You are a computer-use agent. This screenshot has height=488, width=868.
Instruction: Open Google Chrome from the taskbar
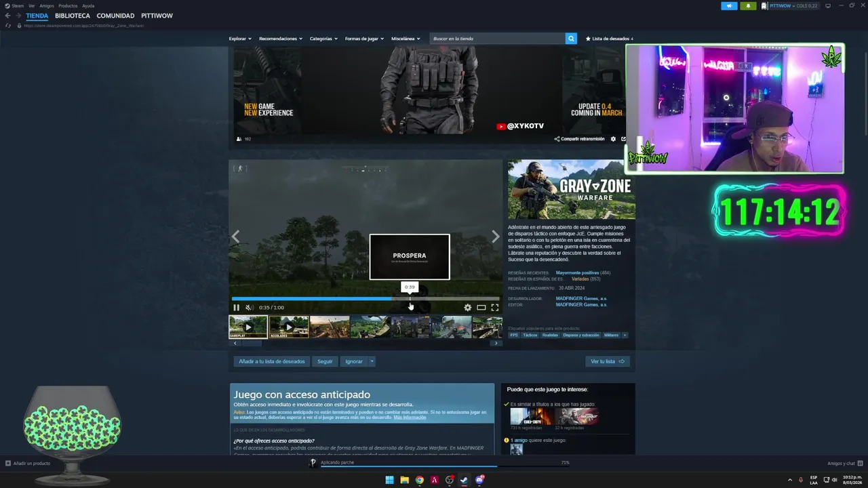click(x=420, y=480)
